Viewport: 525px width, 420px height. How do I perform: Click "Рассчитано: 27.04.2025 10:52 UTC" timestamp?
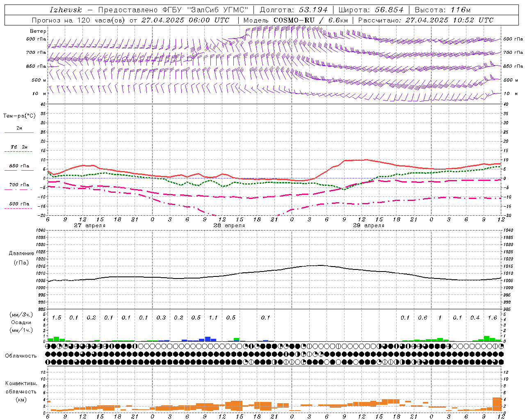click(x=426, y=20)
